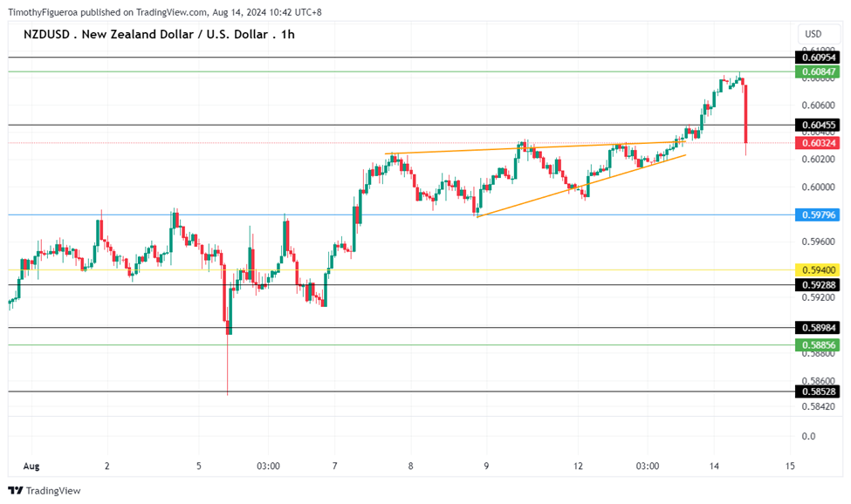Select the 0.58528 price level label

817,392
